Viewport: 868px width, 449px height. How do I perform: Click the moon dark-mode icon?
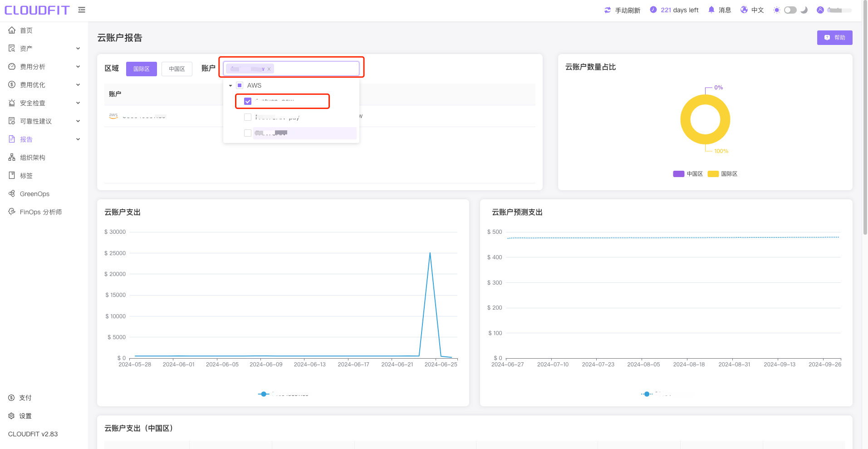[804, 10]
